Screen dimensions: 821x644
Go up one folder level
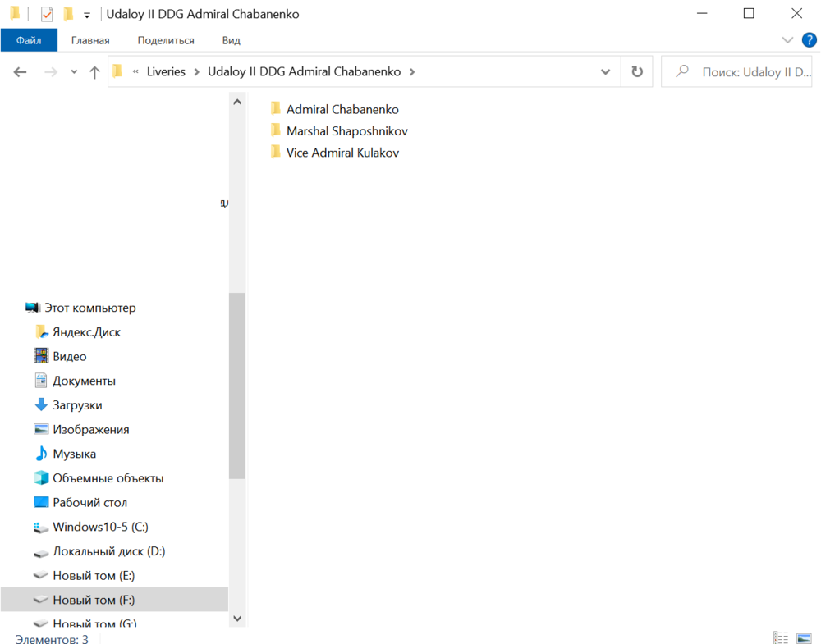tap(94, 72)
